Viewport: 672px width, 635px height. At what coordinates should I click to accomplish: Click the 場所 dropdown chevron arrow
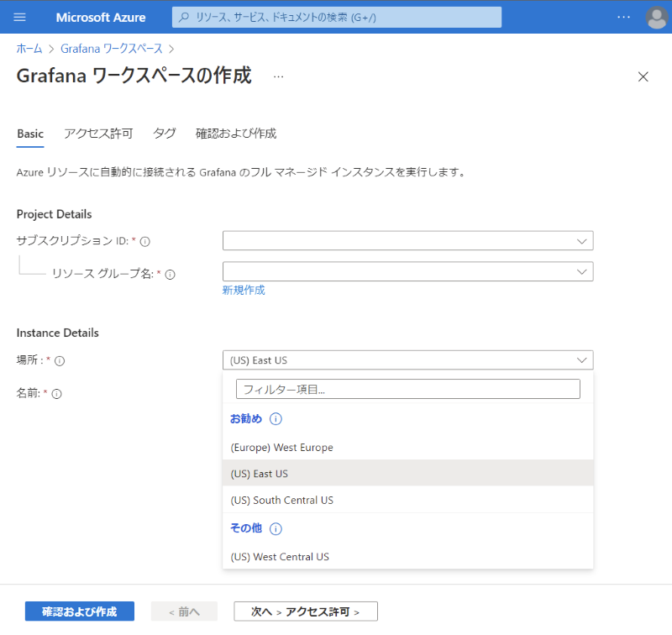pos(581,360)
